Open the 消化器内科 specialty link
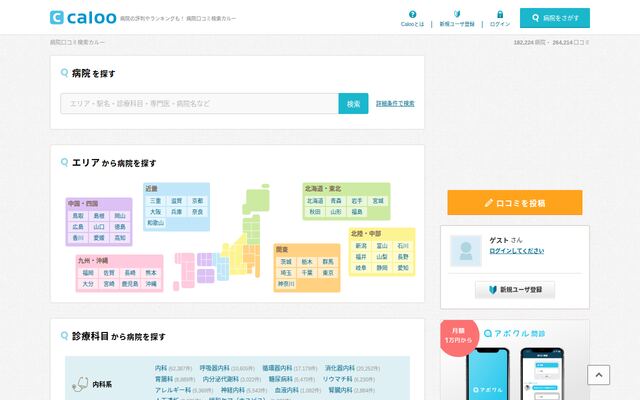Viewport: 640px width, 400px height. coord(340,368)
